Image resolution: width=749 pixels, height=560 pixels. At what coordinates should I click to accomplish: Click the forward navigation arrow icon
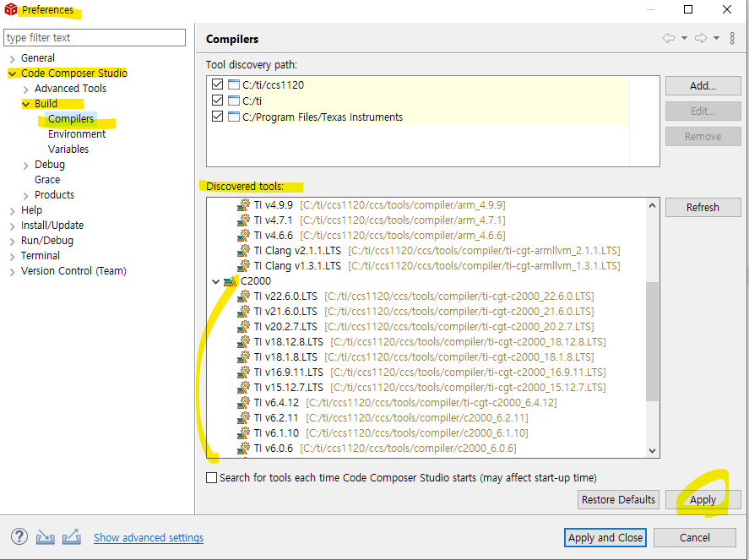701,38
